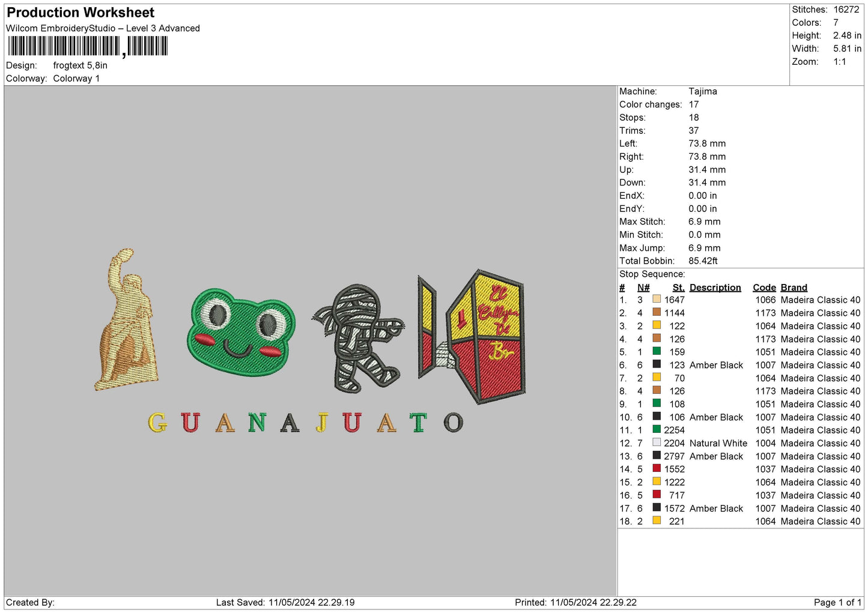The image size is (868, 613).
Task: Click the Stop Sequence: heading
Action: coord(652,274)
